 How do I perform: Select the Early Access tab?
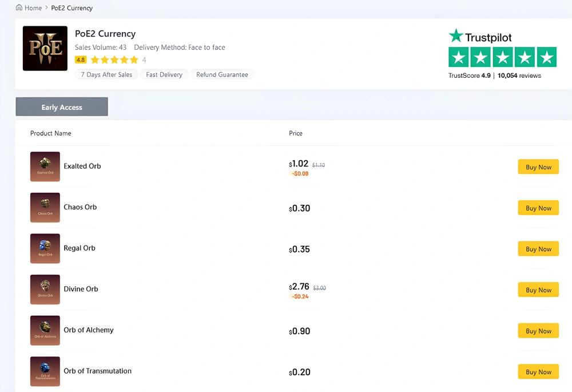(x=62, y=107)
